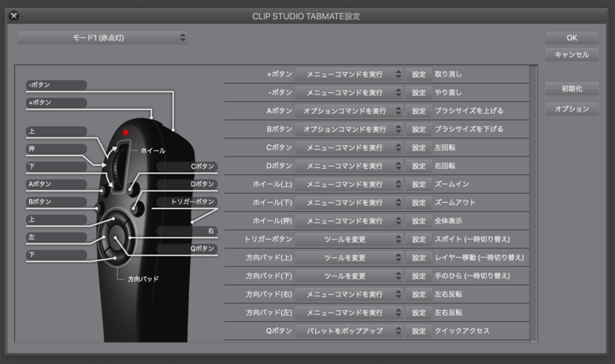
Task: Click the settings list vertical scrollbar
Action: coord(533,203)
